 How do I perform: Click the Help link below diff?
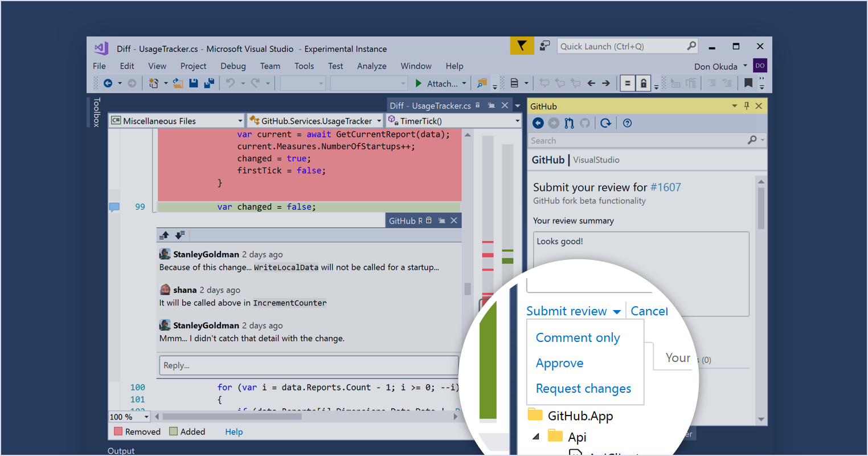pyautogui.click(x=234, y=431)
